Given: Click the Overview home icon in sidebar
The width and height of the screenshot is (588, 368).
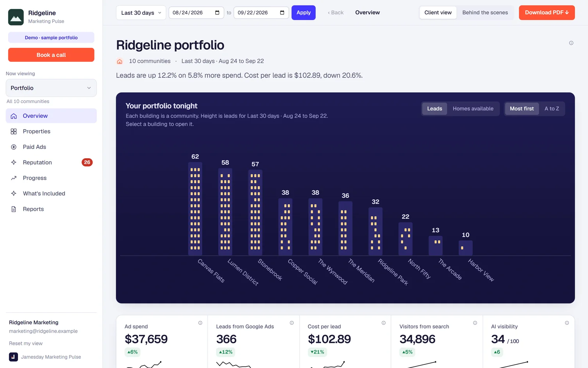Looking at the screenshot, I should 14,116.
